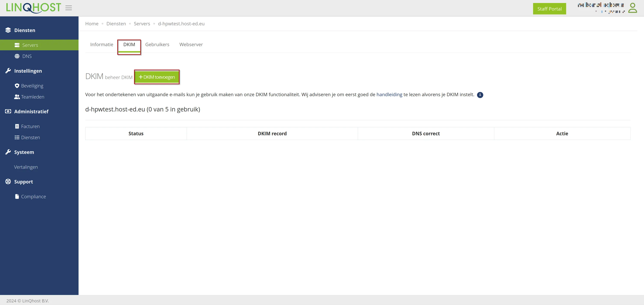Click the Support lifebuoy icon
The image size is (644, 305).
[8, 182]
